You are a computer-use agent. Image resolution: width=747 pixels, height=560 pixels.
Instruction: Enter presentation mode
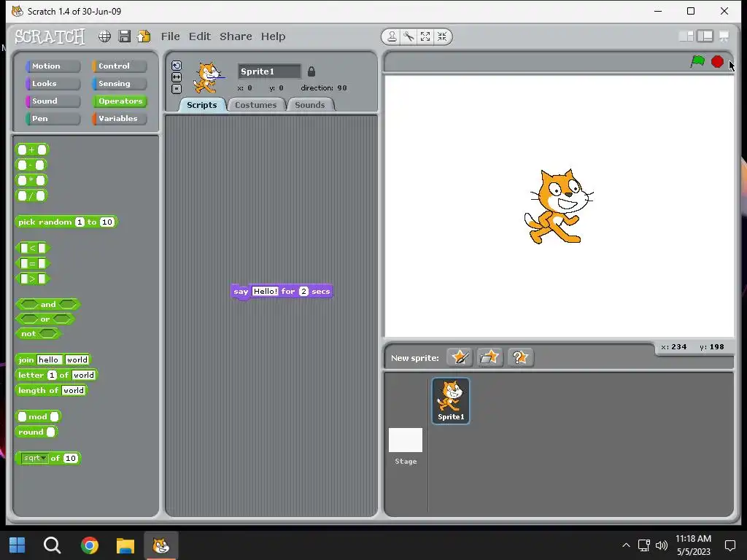724,36
